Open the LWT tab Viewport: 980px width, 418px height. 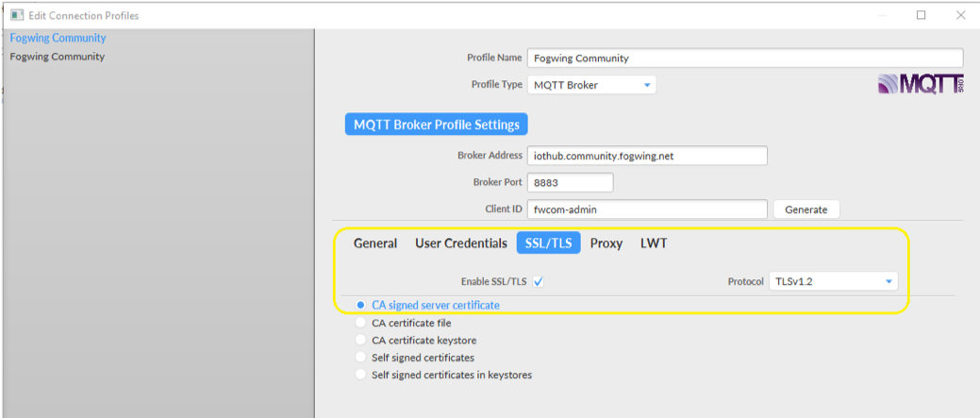[654, 243]
